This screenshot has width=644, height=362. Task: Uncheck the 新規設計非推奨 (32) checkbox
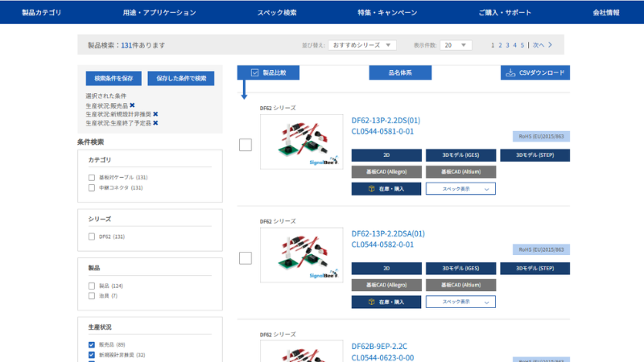click(x=92, y=355)
